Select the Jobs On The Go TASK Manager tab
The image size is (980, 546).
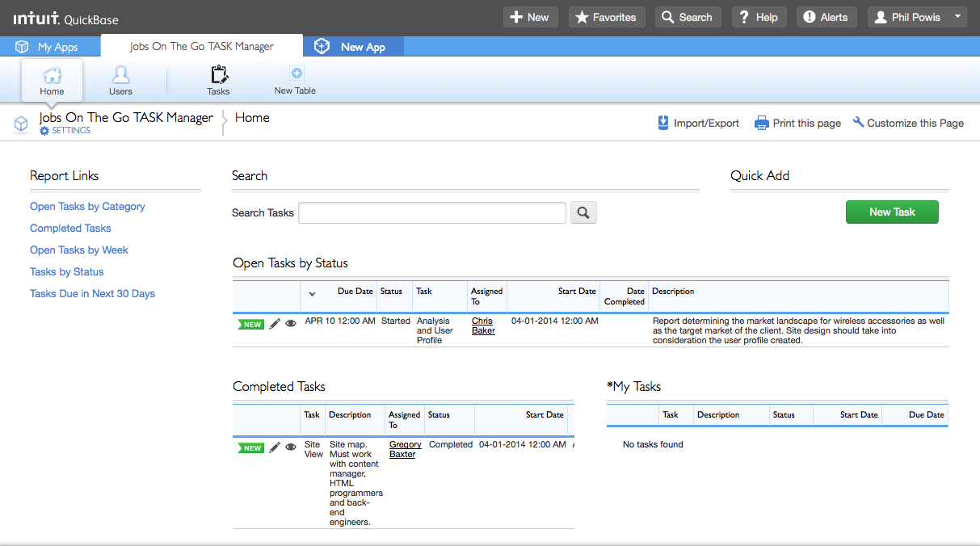click(x=202, y=46)
